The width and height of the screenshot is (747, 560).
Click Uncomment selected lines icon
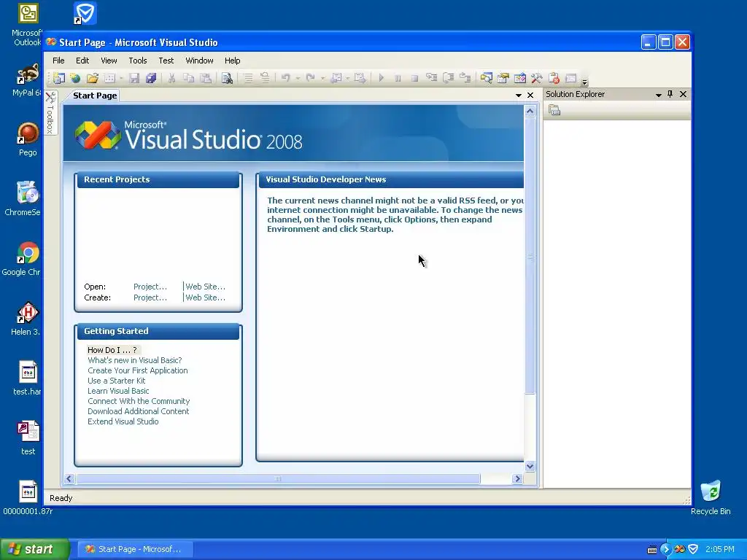point(265,78)
